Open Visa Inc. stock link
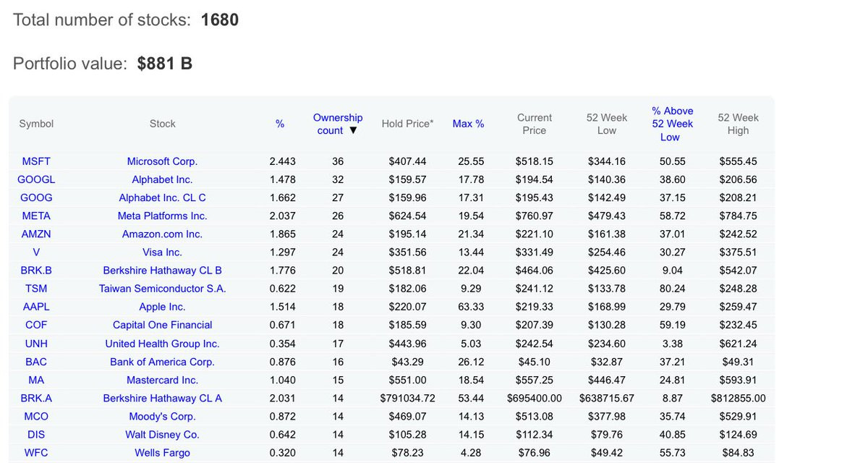The height and width of the screenshot is (463, 868). tap(162, 252)
